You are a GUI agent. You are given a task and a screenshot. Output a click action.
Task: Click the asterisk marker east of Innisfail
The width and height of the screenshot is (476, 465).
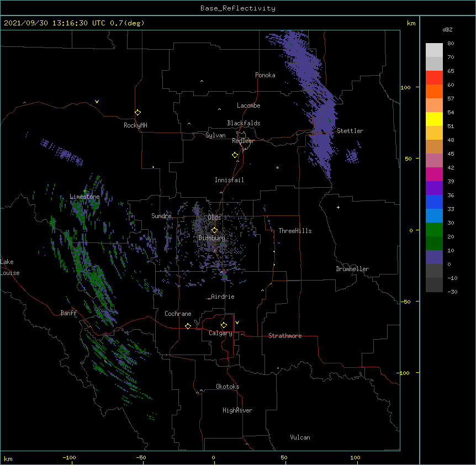click(x=277, y=168)
